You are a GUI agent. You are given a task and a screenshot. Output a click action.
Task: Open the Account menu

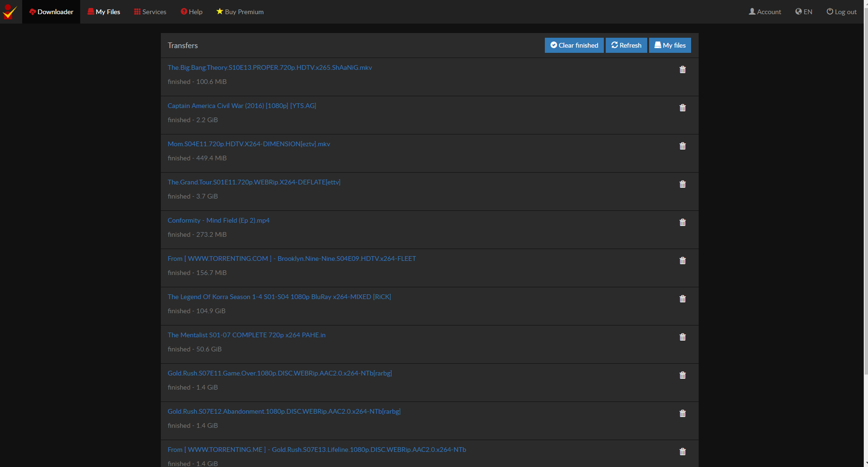point(765,12)
